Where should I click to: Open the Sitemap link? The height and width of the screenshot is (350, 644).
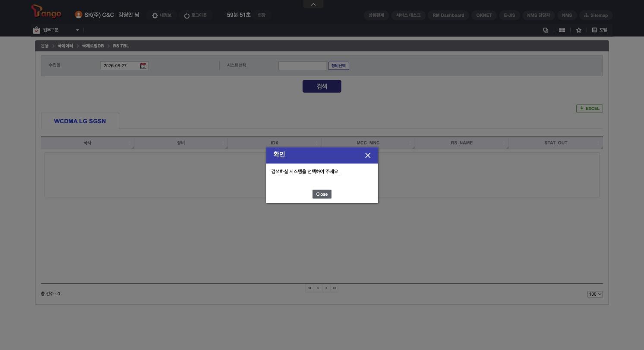click(x=596, y=15)
